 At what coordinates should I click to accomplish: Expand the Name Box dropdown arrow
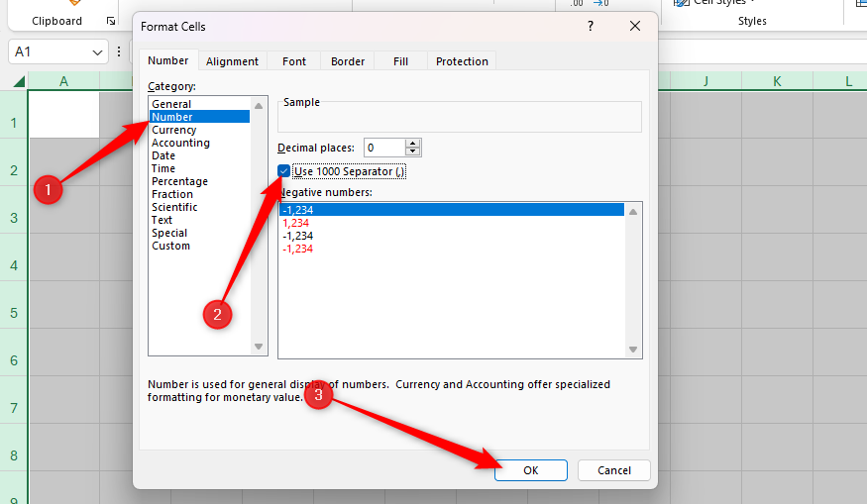(x=97, y=51)
